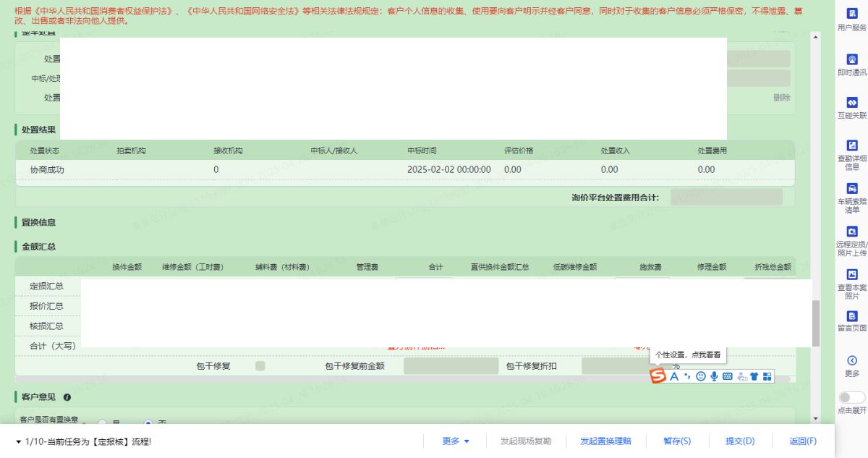Open 查勘详细信息 from the sidebar
868x458 pixels.
click(851, 145)
